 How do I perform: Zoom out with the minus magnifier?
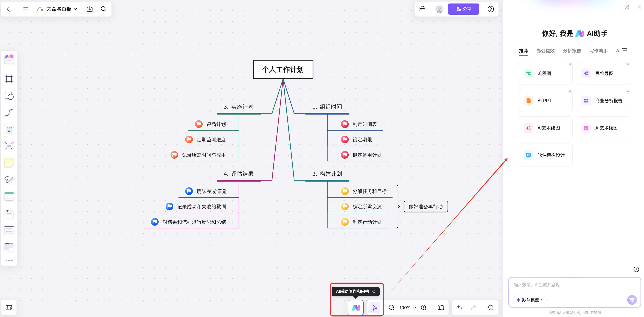point(391,308)
